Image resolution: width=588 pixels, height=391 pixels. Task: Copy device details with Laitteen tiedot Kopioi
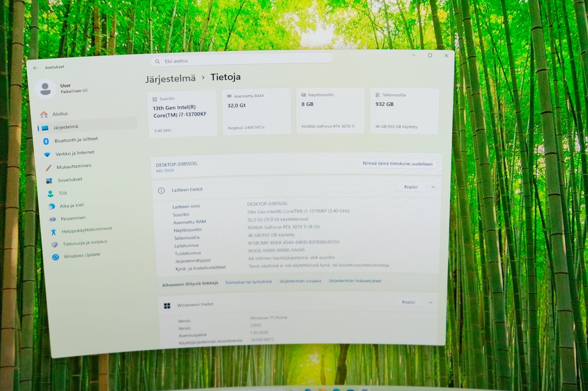coord(411,187)
